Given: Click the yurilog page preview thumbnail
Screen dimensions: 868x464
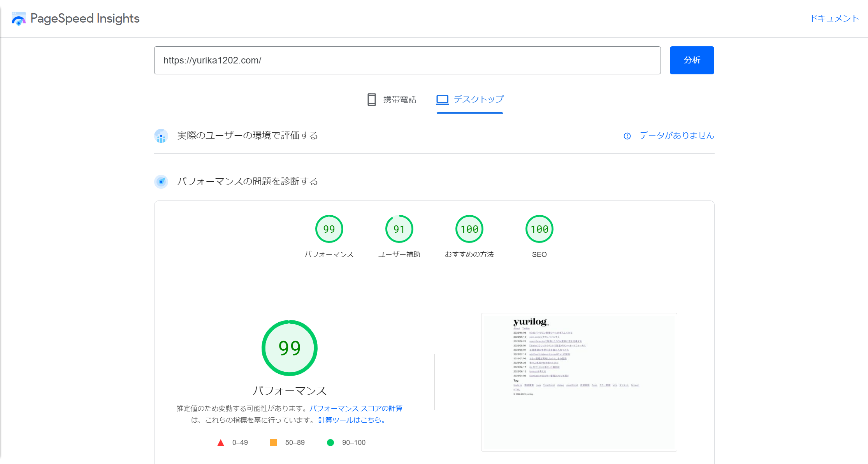Looking at the screenshot, I should pyautogui.click(x=579, y=382).
